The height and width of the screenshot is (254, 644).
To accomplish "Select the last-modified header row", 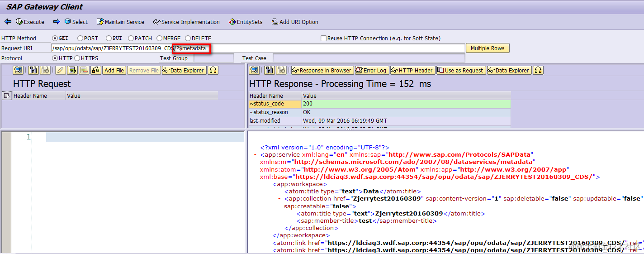I will [x=275, y=121].
